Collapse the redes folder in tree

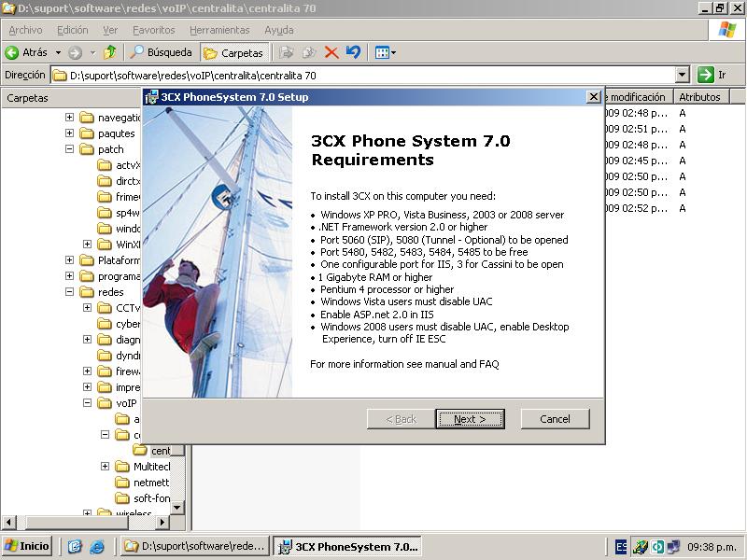pyautogui.click(x=70, y=292)
